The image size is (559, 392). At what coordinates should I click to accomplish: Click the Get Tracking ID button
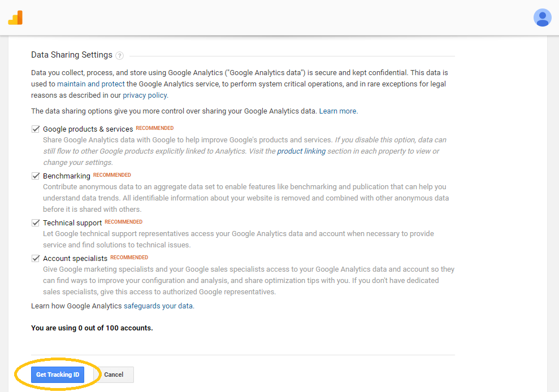[58, 374]
